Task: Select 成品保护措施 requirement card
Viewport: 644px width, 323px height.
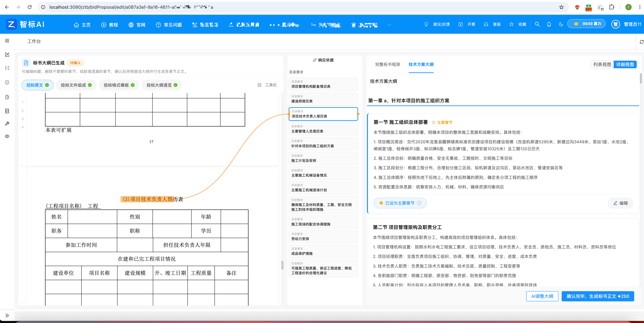Action: coord(323,251)
